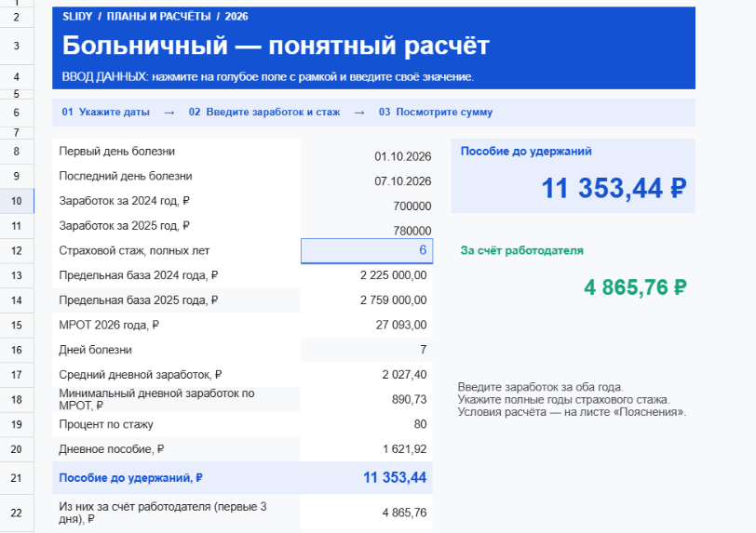Click the table total 11 353,44
756x533 pixels.
pyautogui.click(x=395, y=477)
